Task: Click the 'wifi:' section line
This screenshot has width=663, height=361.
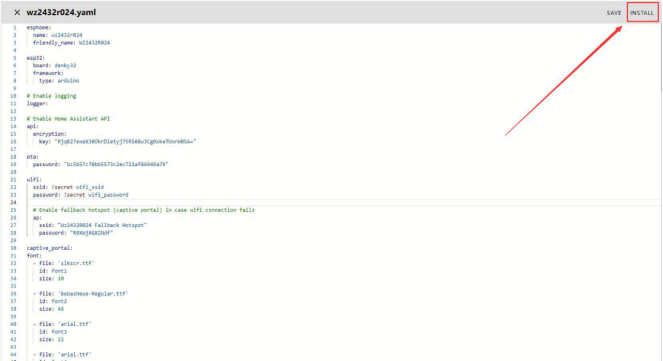Action: 34,180
